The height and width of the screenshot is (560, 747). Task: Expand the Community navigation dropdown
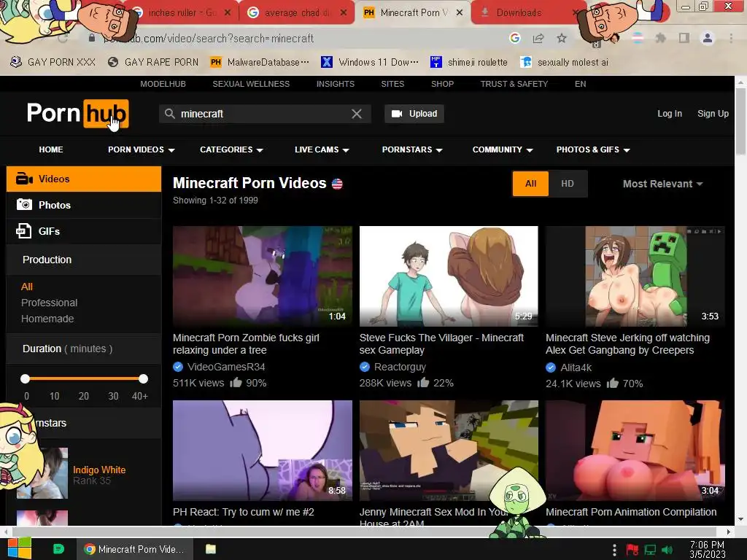503,149
